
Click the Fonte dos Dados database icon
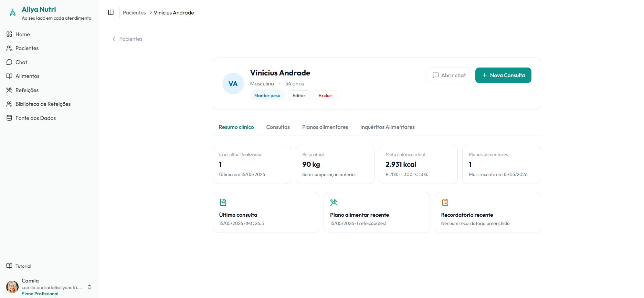[x=9, y=118]
